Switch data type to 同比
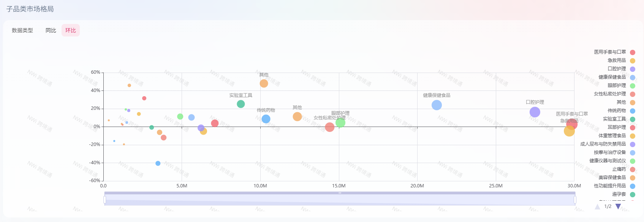Image resolution: width=644 pixels, height=222 pixels. click(x=51, y=30)
